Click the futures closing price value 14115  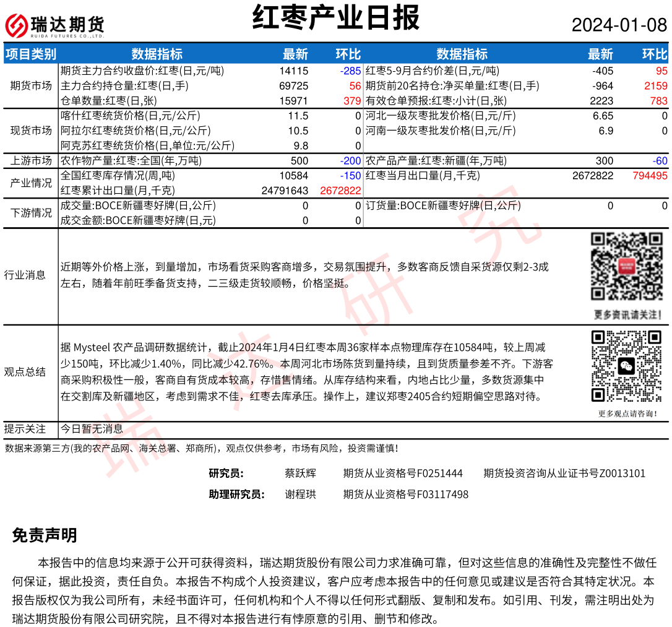coord(293,71)
